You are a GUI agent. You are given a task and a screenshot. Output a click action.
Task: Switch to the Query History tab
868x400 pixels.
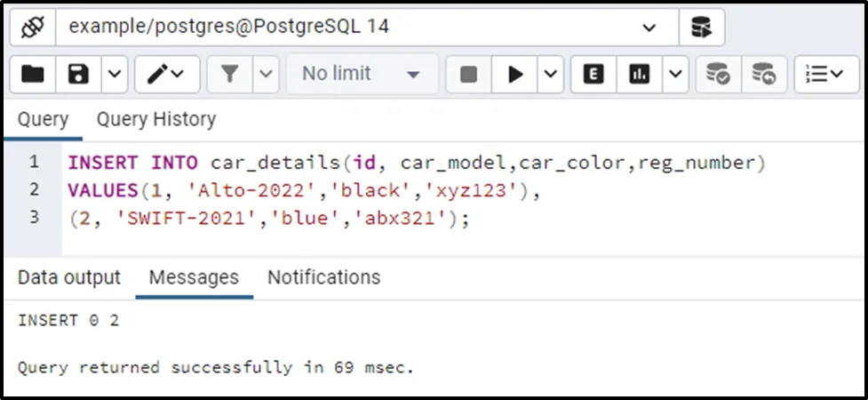(155, 119)
